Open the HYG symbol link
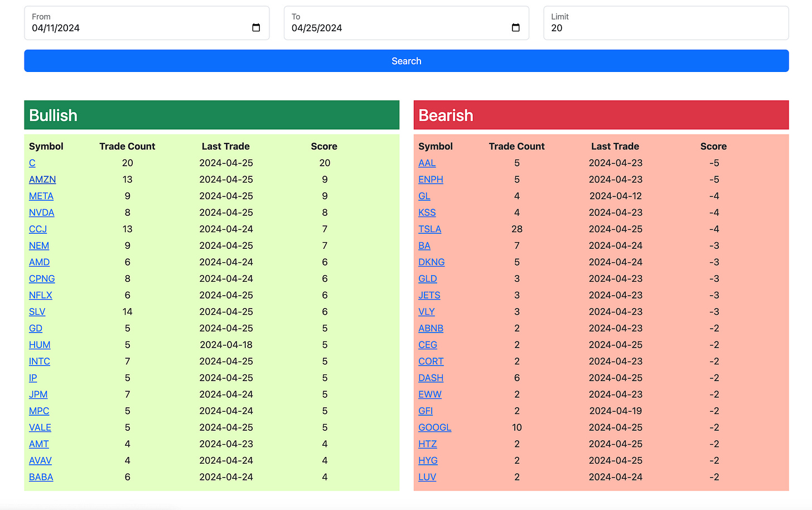812x510 pixels. pos(428,460)
